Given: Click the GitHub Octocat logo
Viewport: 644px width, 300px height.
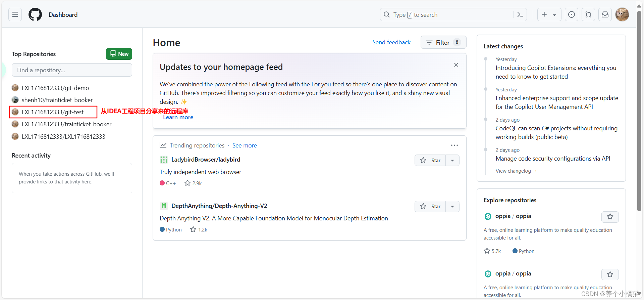Looking at the screenshot, I should pos(35,14).
